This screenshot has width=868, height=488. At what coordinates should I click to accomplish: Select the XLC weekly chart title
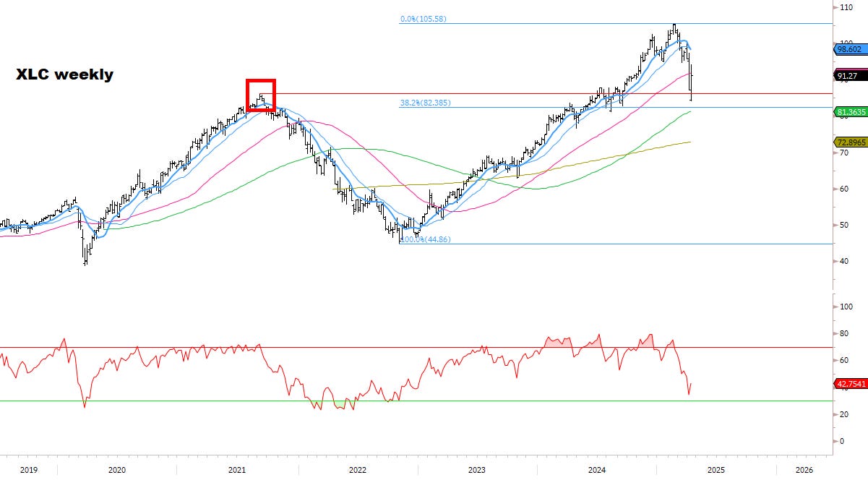(64, 74)
